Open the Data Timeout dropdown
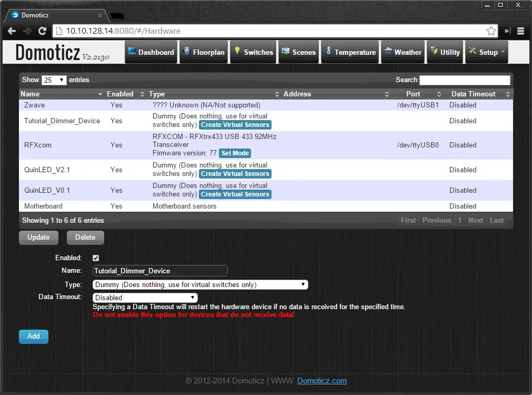This screenshot has height=395, width=532. point(145,298)
